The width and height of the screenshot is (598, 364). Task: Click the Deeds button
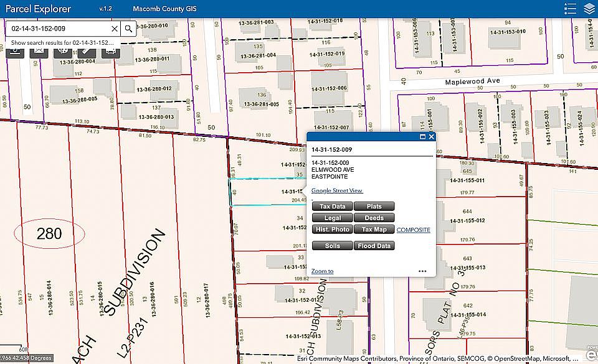[x=374, y=218]
